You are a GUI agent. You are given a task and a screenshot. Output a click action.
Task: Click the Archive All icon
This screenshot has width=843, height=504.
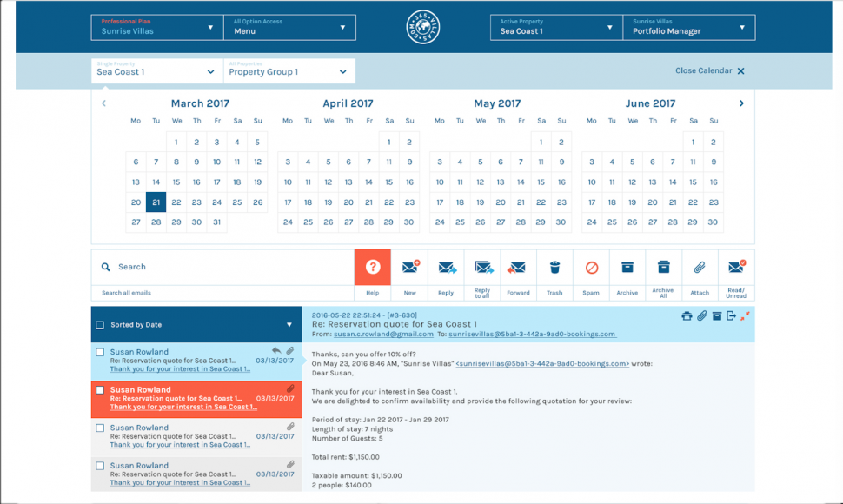coord(663,267)
